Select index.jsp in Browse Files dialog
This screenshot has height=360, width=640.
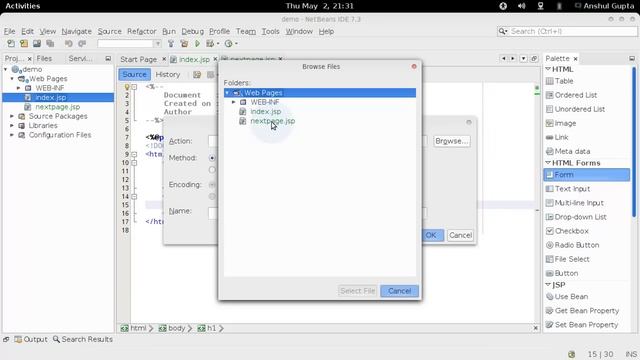[x=265, y=111]
